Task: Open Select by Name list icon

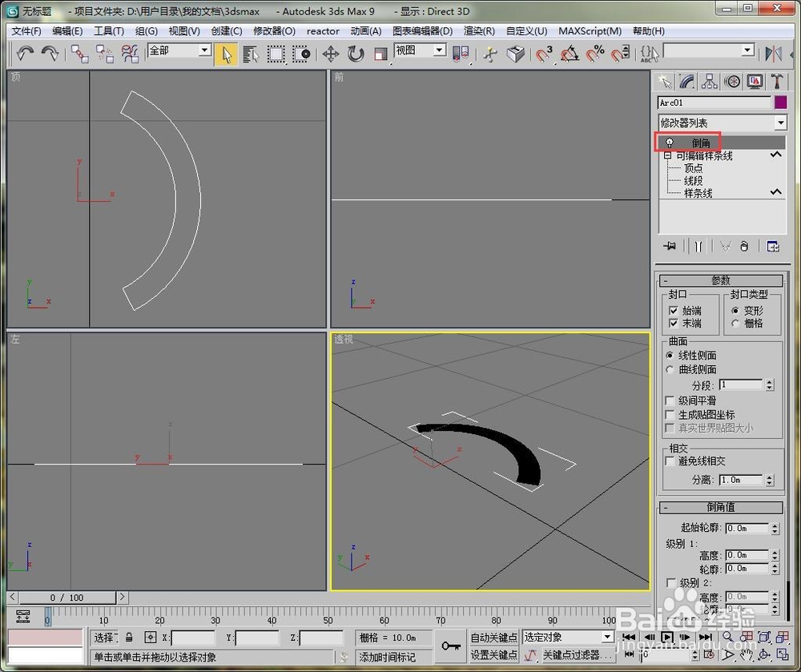Action: click(x=251, y=54)
